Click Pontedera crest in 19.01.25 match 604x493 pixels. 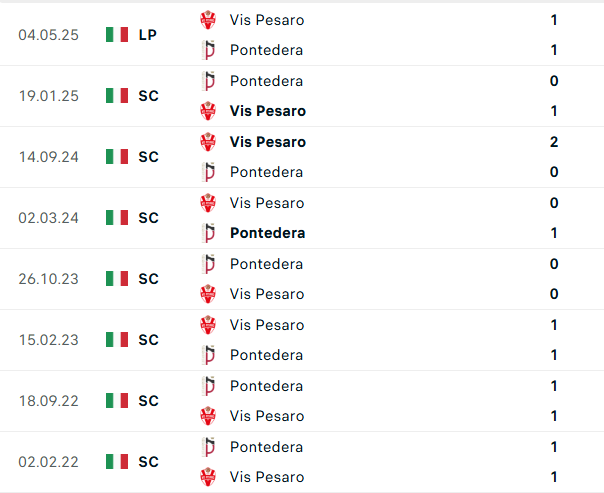pos(208,81)
